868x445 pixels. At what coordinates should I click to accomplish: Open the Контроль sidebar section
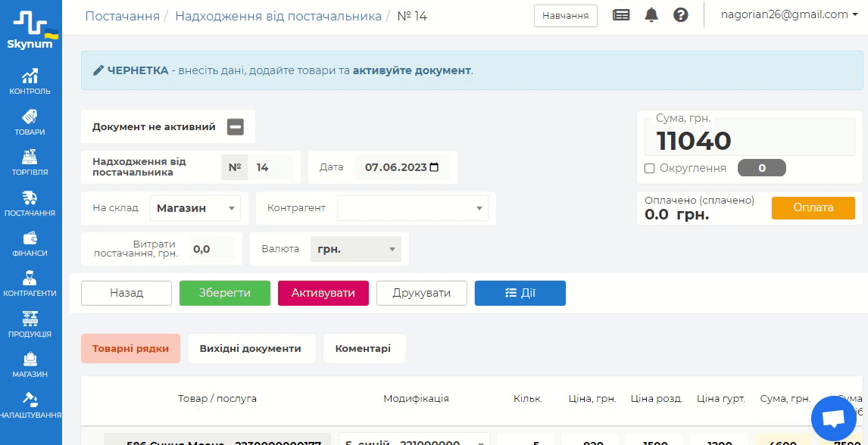(x=30, y=82)
